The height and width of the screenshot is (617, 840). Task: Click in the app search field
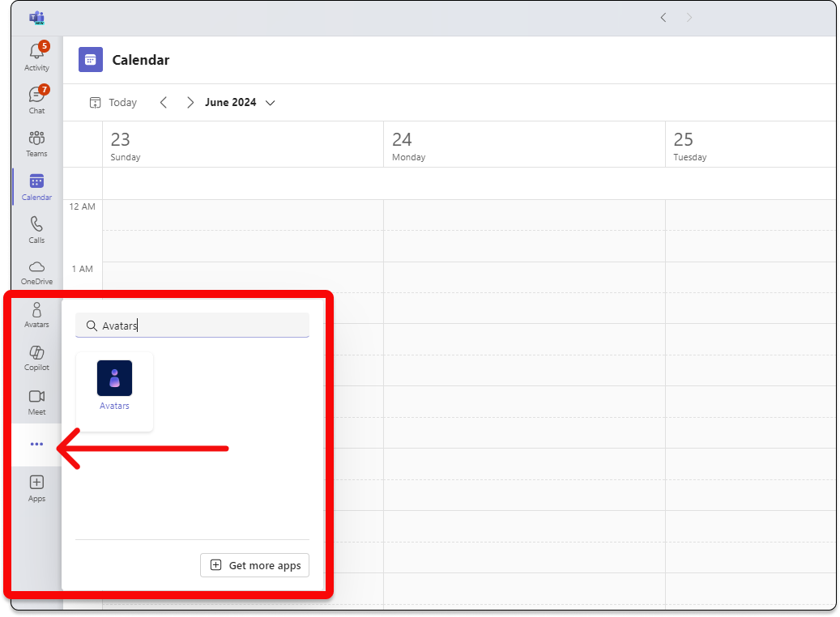click(192, 326)
